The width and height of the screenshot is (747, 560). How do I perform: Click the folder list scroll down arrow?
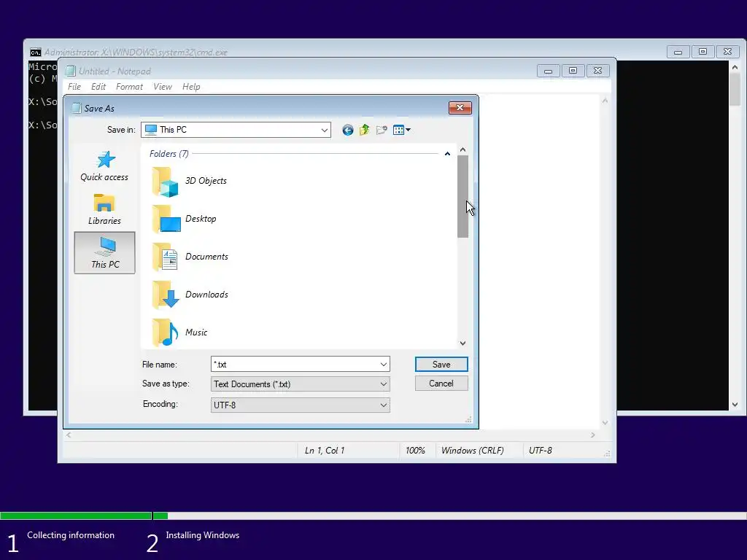462,343
